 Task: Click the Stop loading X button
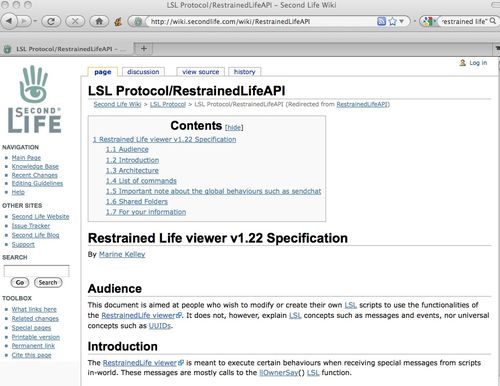pos(75,21)
